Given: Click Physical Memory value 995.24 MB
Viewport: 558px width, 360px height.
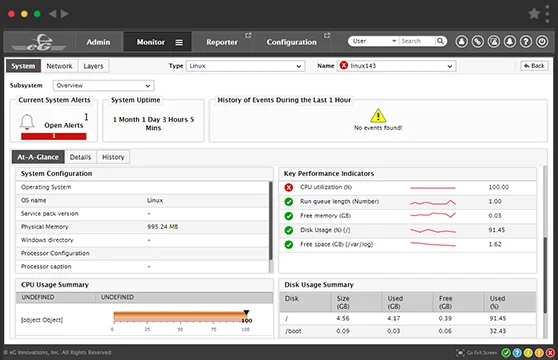Looking at the screenshot, I should (163, 227).
